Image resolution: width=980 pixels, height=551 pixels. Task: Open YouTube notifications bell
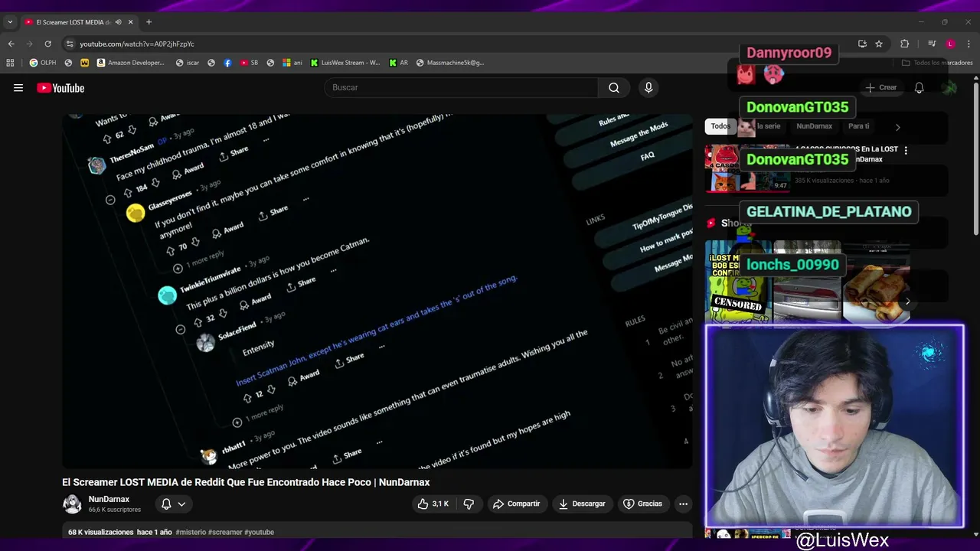click(919, 87)
